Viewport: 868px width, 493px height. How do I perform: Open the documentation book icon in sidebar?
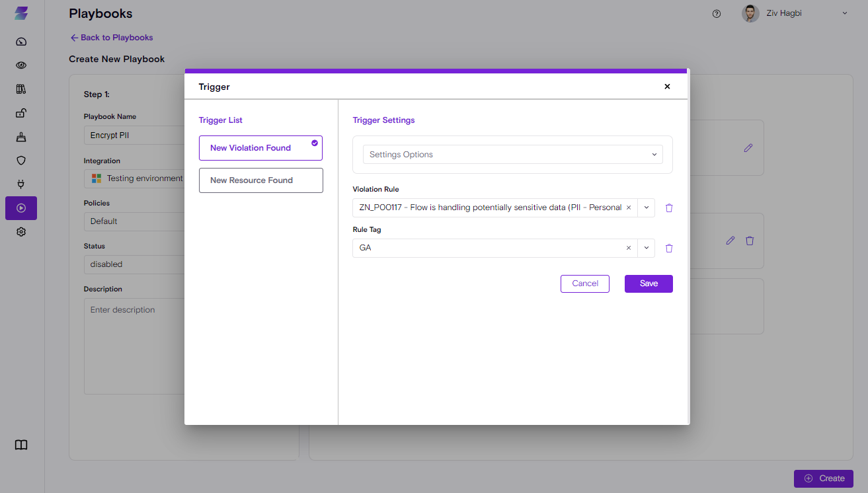coord(21,445)
